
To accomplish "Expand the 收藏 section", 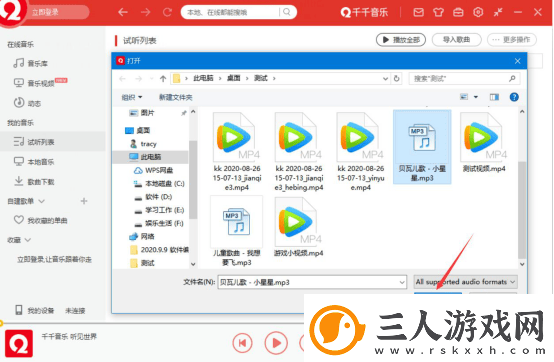I will click(28, 240).
